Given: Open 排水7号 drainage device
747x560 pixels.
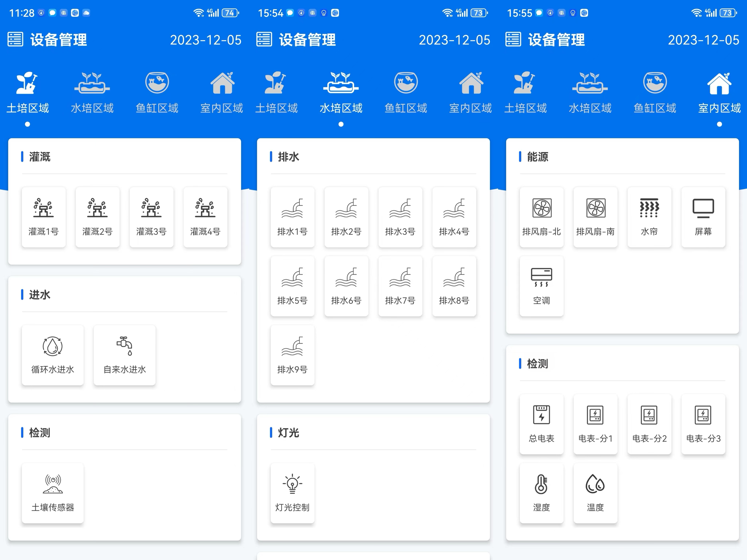Looking at the screenshot, I should point(400,286).
